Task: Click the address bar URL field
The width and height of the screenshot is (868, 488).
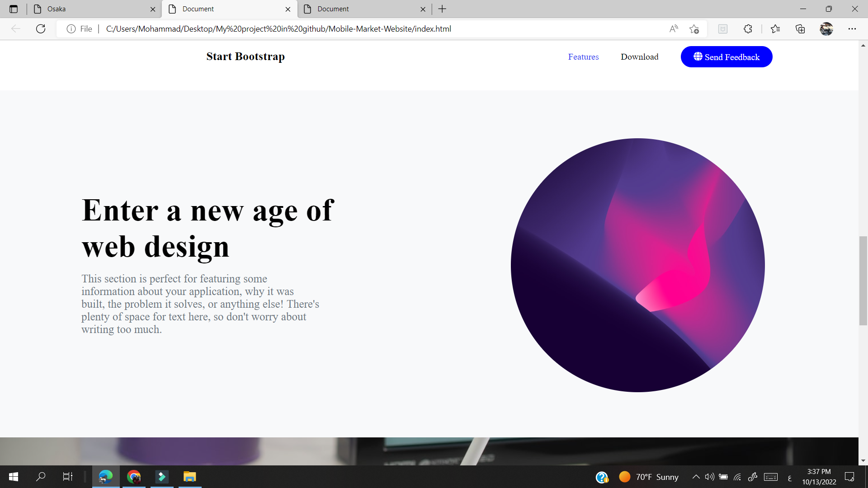Action: [x=362, y=29]
